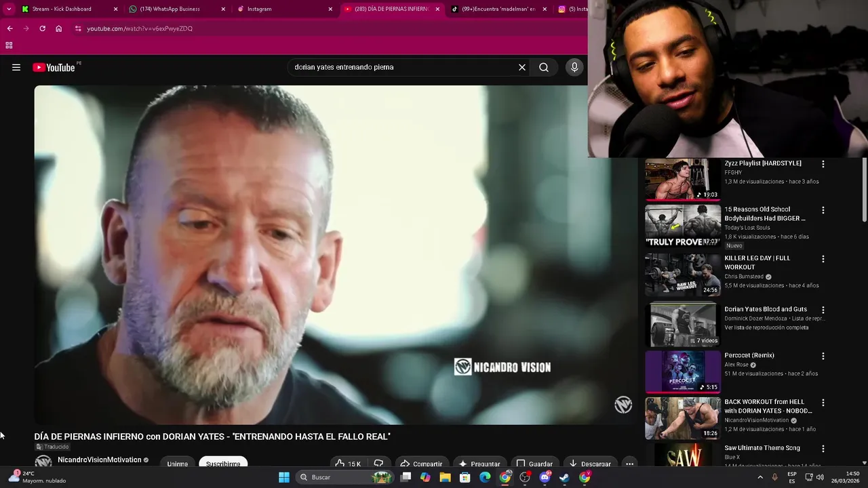This screenshot has height=488, width=868.
Task: Open NicandroVisionMotivation channel name
Action: [100, 460]
